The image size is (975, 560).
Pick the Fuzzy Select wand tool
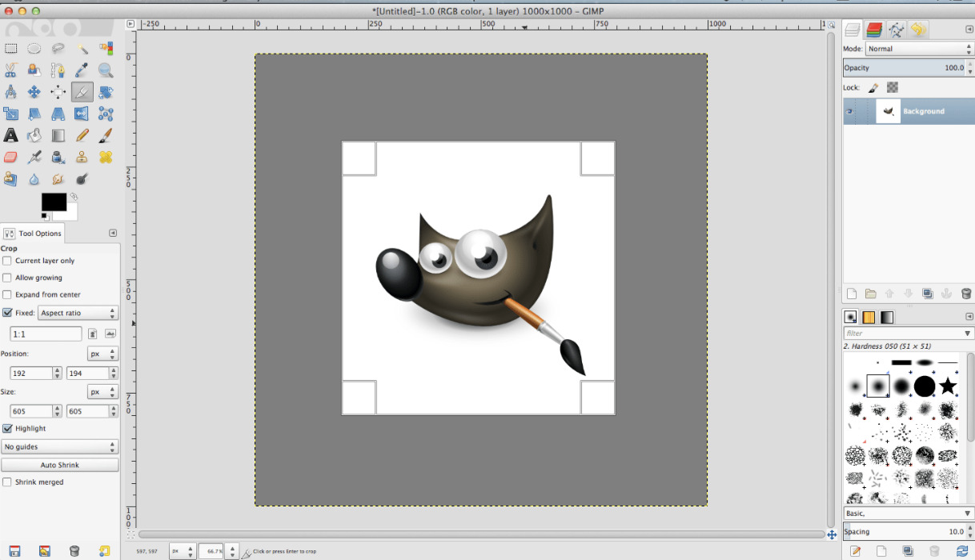tap(82, 49)
